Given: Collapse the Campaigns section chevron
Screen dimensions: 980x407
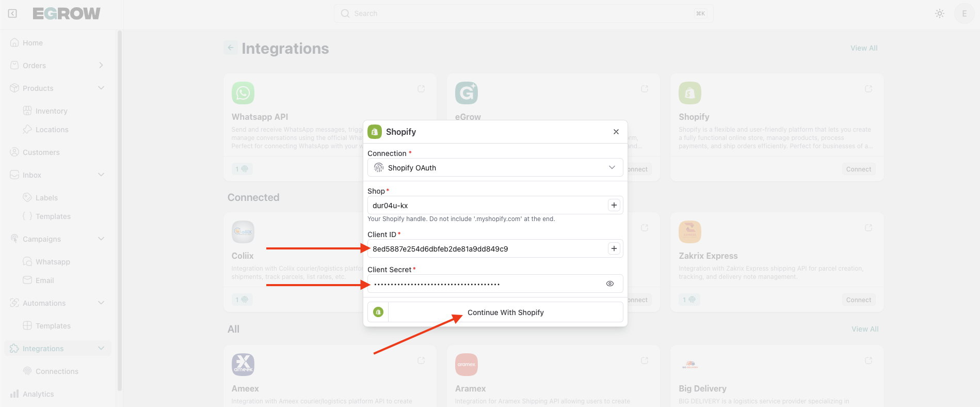Looking at the screenshot, I should pyautogui.click(x=101, y=239).
